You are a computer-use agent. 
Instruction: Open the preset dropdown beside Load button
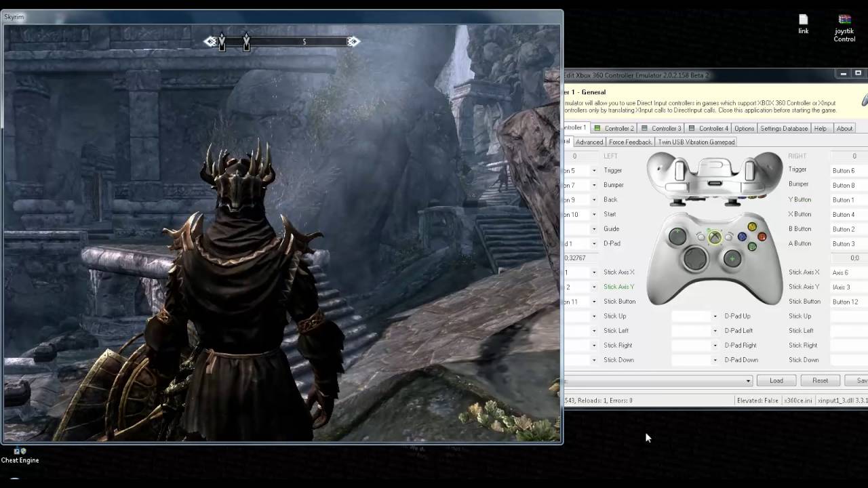(748, 381)
